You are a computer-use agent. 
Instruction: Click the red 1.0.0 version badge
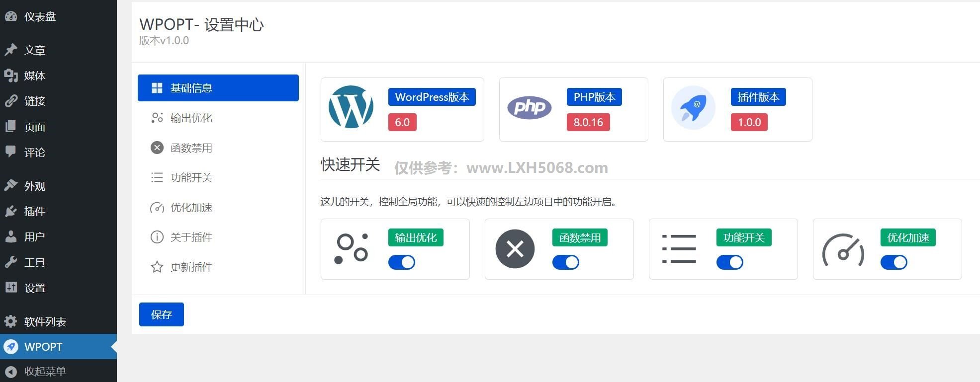click(x=749, y=122)
